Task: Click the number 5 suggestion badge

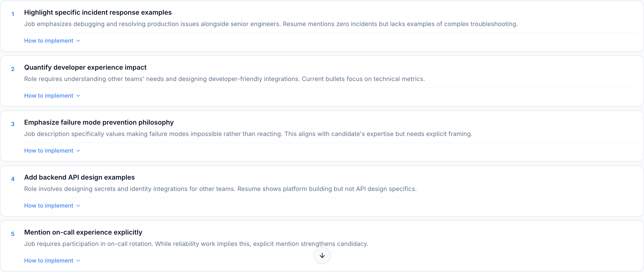Action: pos(13,234)
